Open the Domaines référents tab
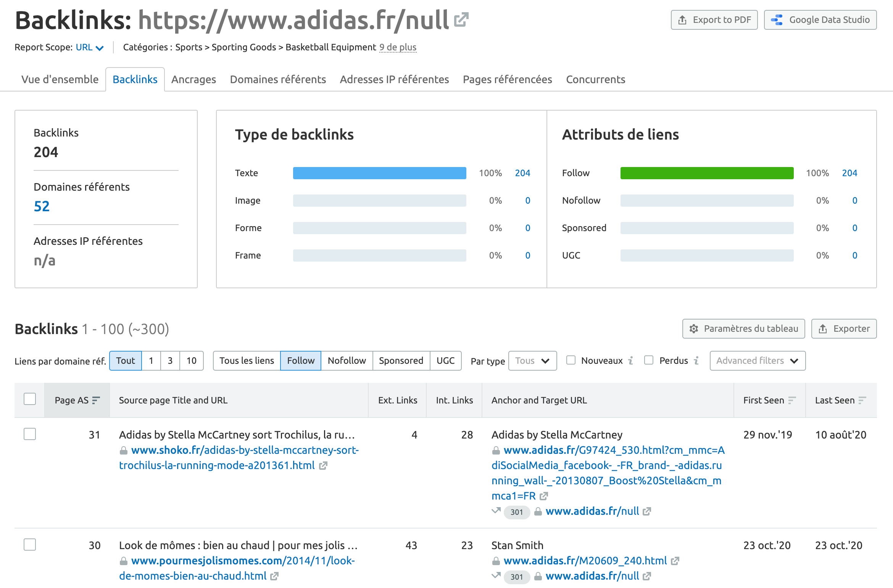The image size is (893, 588). click(278, 79)
